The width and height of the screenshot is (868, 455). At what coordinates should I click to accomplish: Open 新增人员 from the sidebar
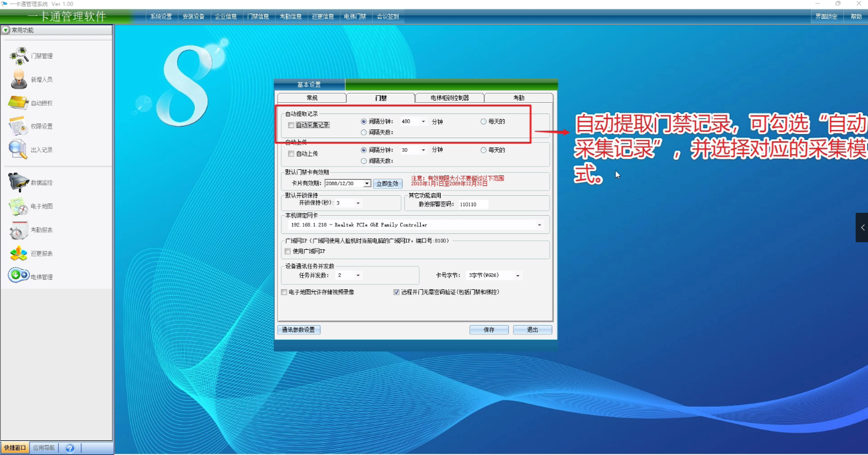pyautogui.click(x=32, y=79)
